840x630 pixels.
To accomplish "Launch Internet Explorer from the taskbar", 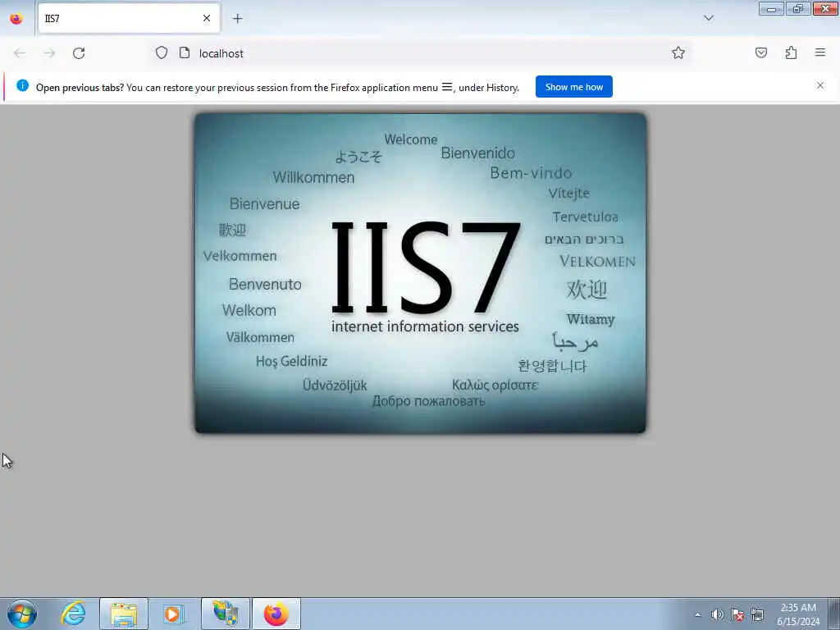I will pyautogui.click(x=73, y=614).
